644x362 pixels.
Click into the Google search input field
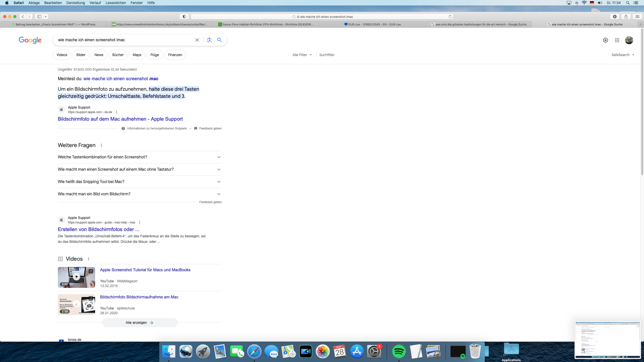pos(124,40)
